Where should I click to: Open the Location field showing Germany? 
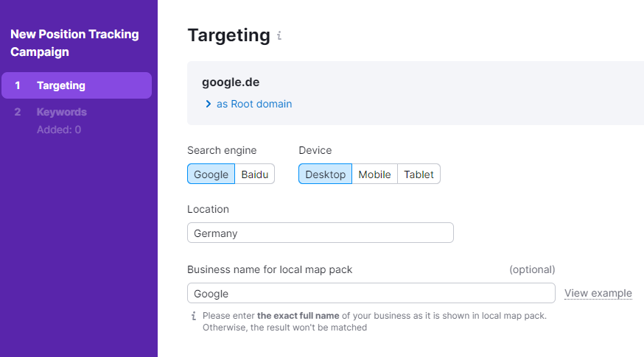[x=320, y=233]
